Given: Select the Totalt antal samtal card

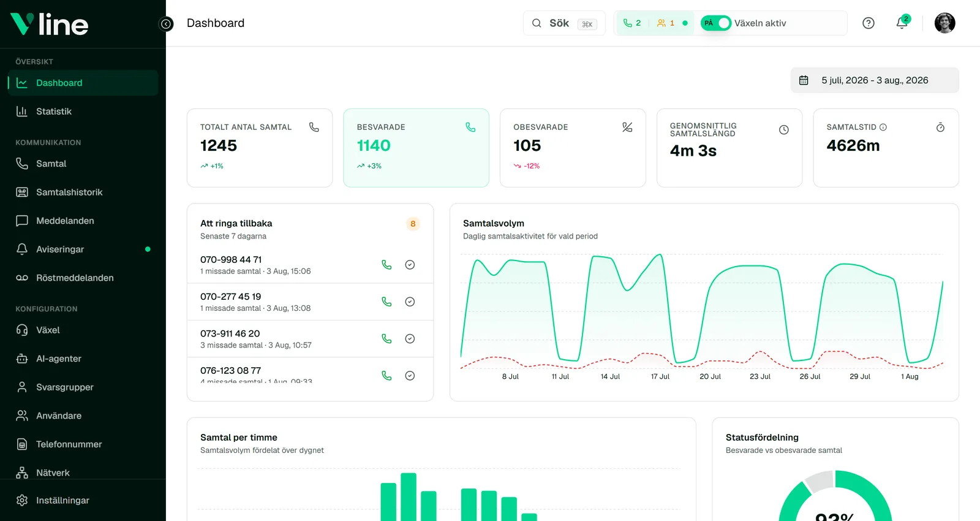Looking at the screenshot, I should pyautogui.click(x=260, y=148).
